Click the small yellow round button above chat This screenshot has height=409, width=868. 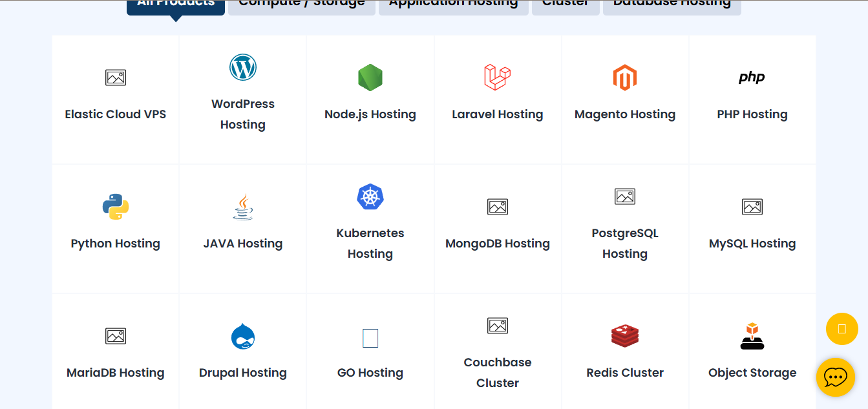[842, 329]
